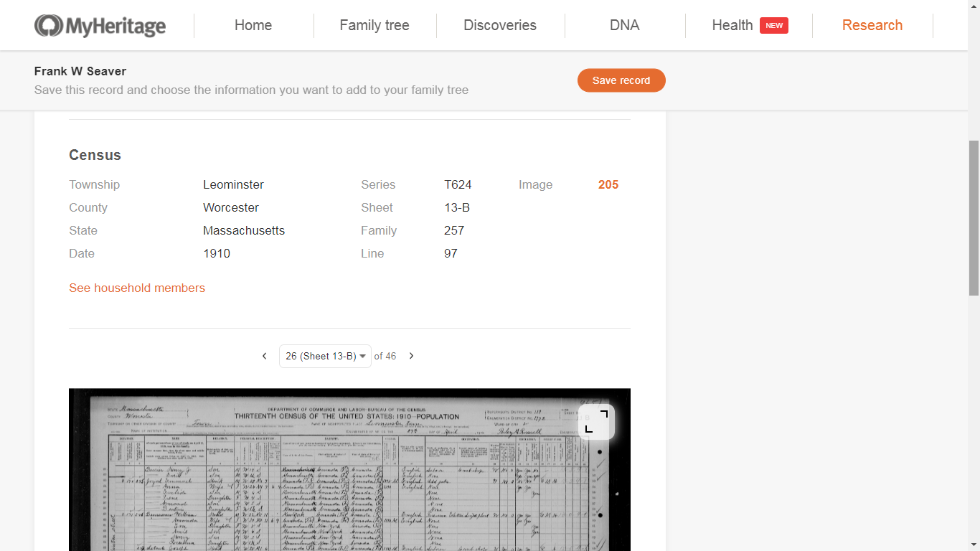The height and width of the screenshot is (551, 980).
Task: Switch to the Family tree section
Action: pyautogui.click(x=374, y=25)
